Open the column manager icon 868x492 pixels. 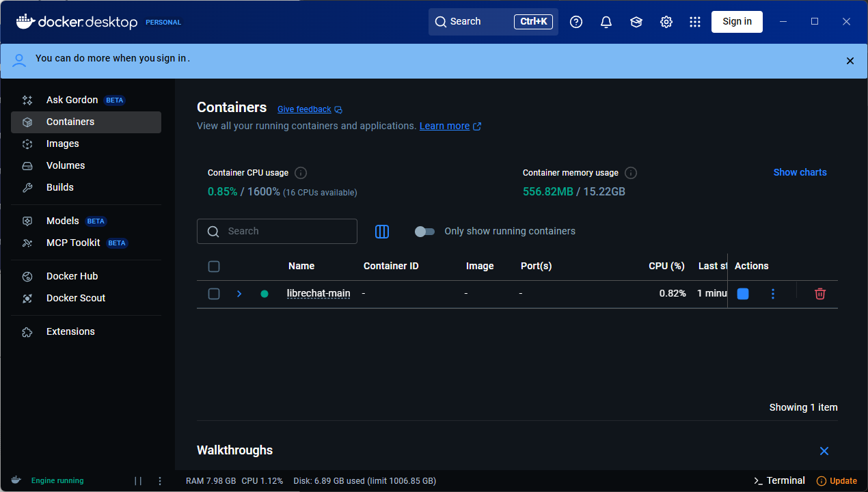click(x=382, y=232)
